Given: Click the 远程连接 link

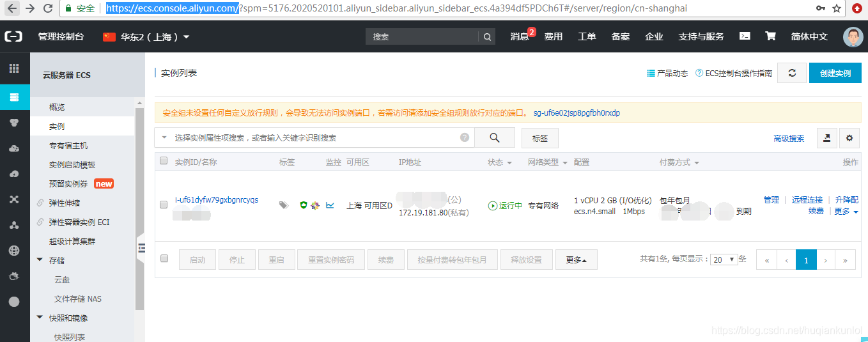Looking at the screenshot, I should (807, 200).
